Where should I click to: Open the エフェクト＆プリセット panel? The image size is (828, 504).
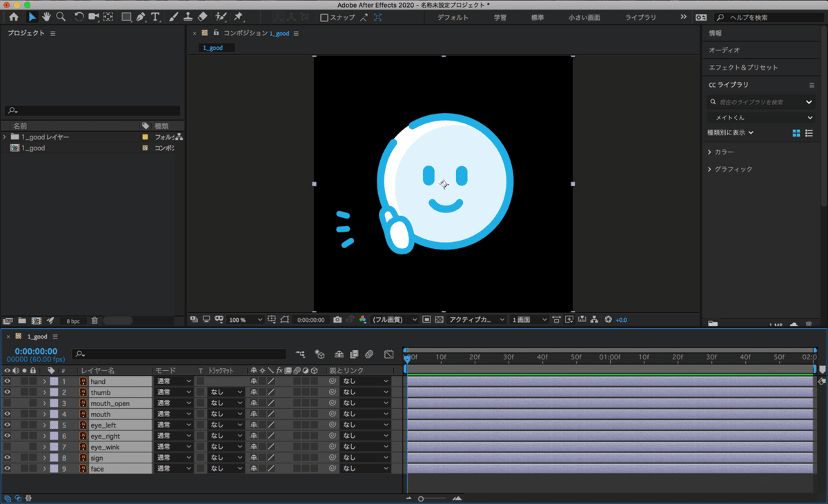[743, 68]
